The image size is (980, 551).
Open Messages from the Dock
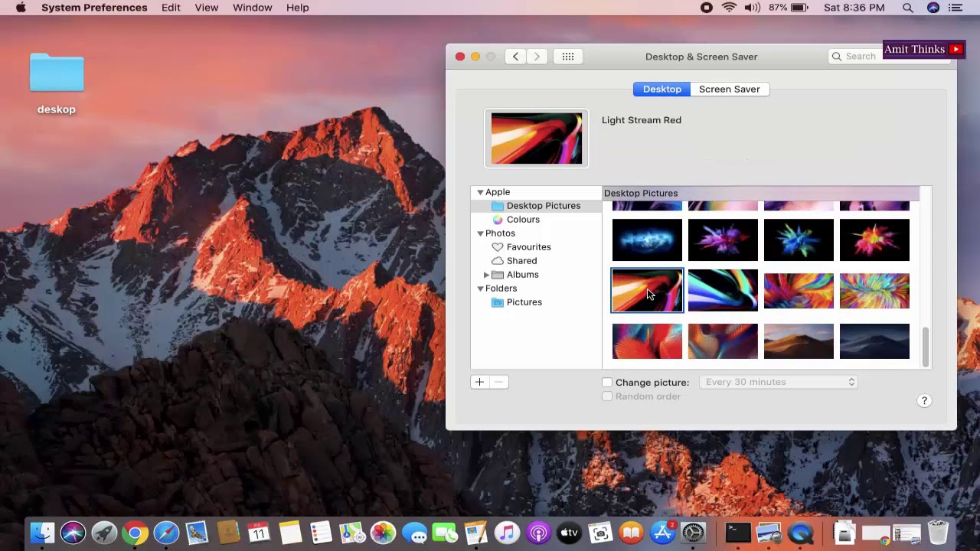414,533
